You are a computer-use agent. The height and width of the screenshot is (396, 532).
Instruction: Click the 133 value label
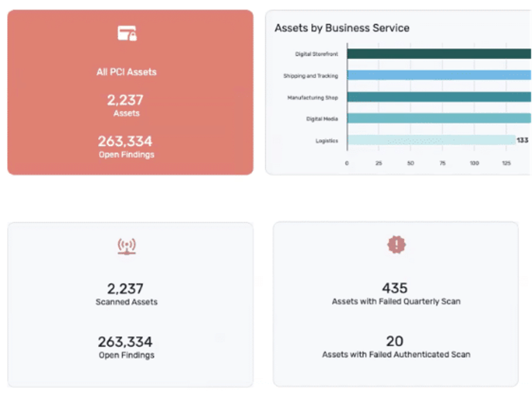[x=522, y=140]
